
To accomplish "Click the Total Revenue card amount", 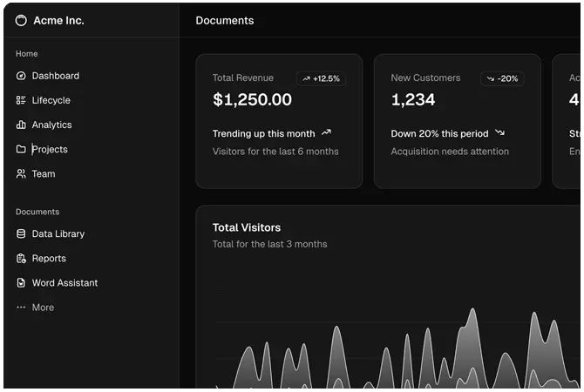I will (x=252, y=99).
